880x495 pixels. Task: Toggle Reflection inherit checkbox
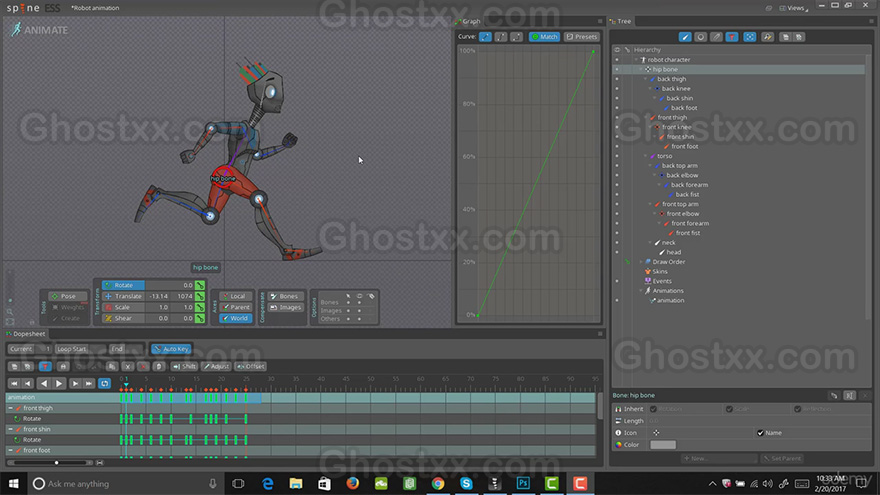(x=798, y=409)
